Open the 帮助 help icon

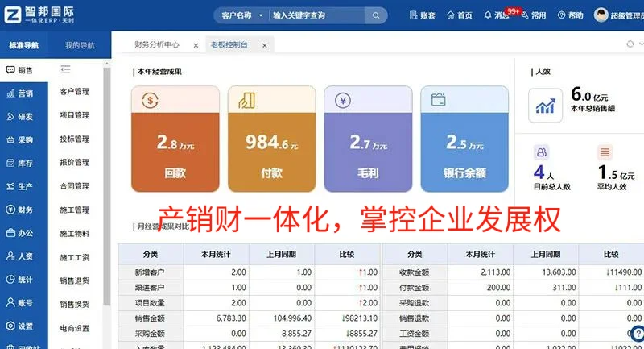(x=561, y=15)
